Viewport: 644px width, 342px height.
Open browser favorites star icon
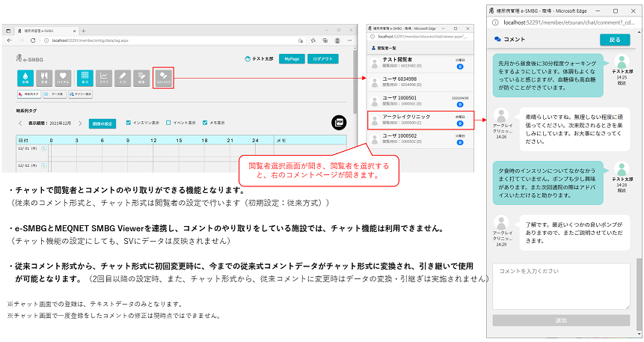[x=313, y=40]
